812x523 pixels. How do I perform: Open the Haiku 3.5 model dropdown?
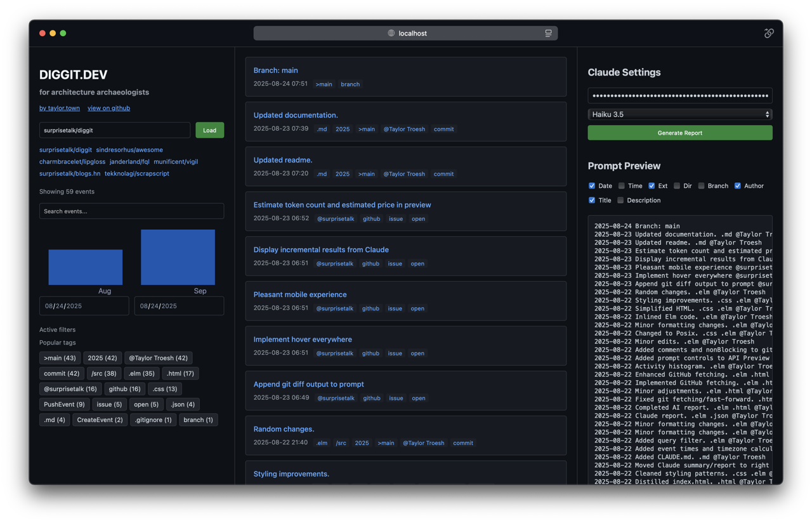(679, 114)
